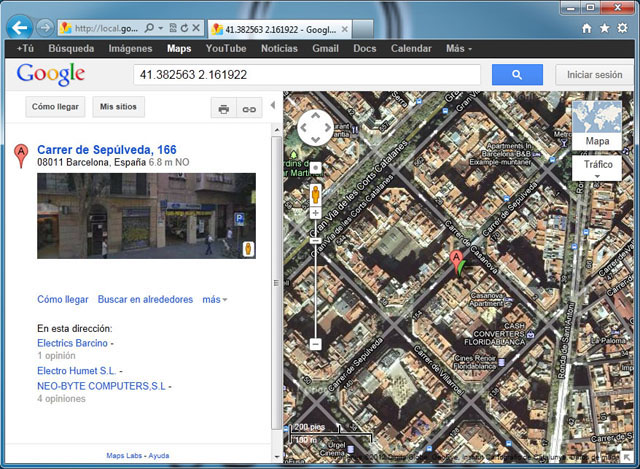Image resolution: width=640 pixels, height=469 pixels.
Task: Click Mis sitios button
Action: pos(118,107)
